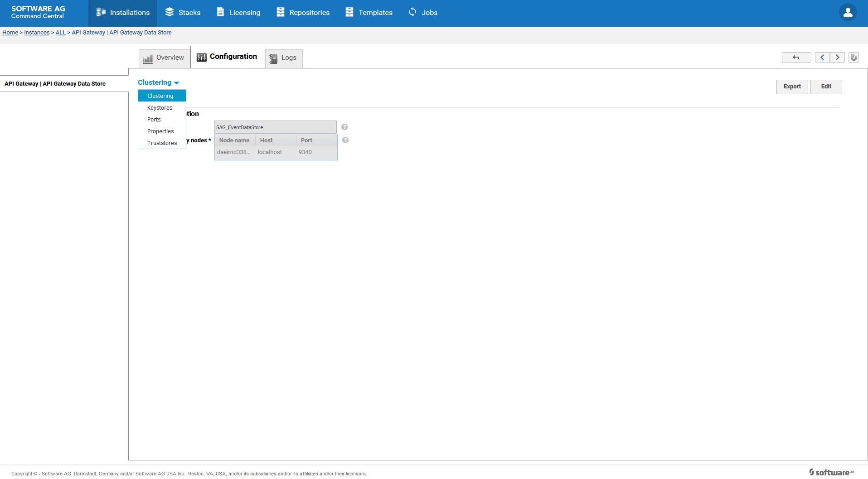Image resolution: width=868 pixels, height=479 pixels.
Task: Open the Jobs menu
Action: pos(423,13)
